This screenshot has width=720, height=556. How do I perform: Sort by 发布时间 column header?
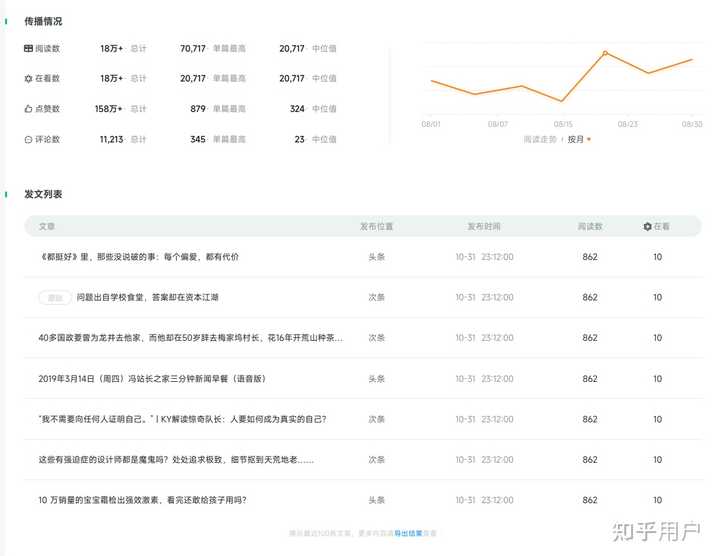click(484, 226)
